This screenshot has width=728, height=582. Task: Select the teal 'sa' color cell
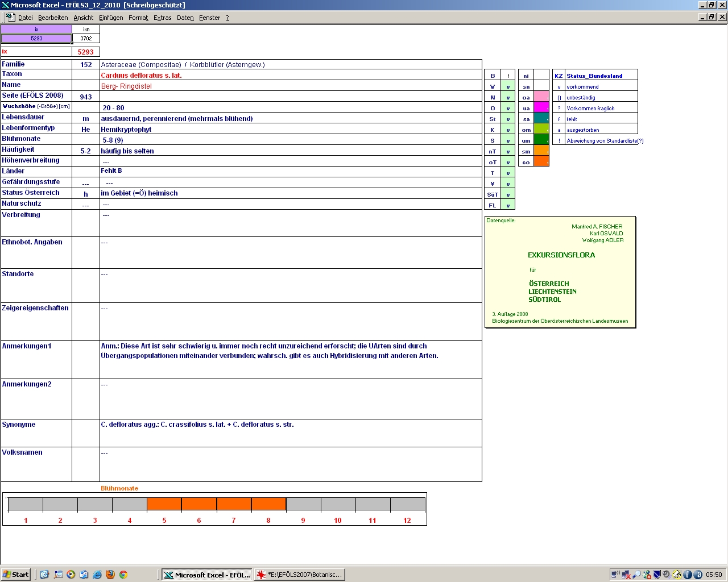[x=541, y=119]
